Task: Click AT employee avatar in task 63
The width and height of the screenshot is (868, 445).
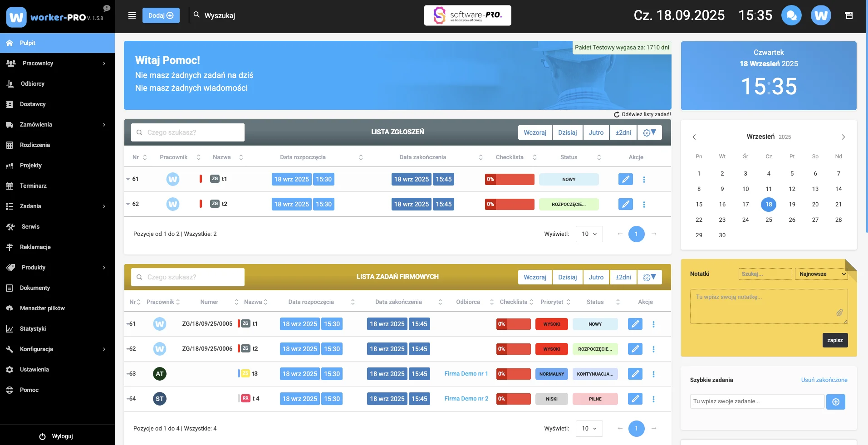Action: pos(160,374)
